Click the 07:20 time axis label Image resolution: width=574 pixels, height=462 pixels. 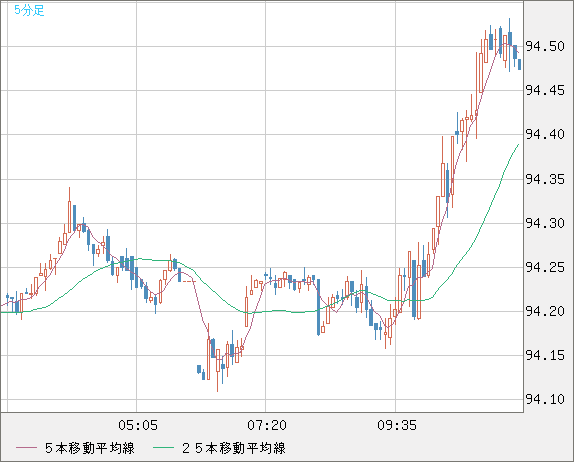point(267,425)
